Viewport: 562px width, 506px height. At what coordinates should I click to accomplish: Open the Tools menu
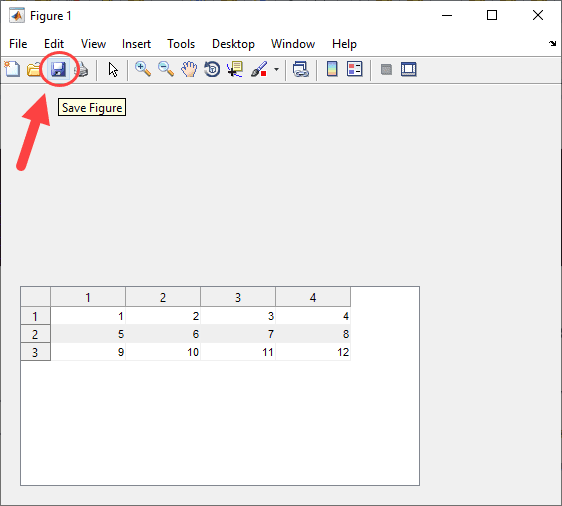point(181,44)
